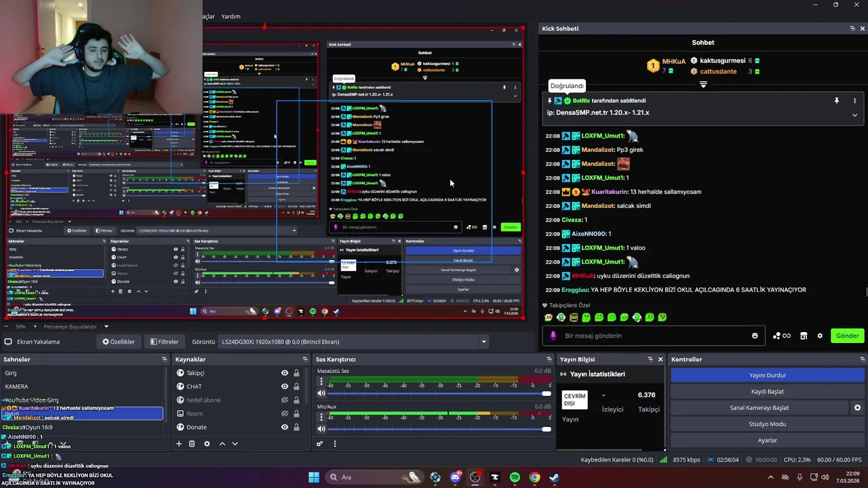The image size is (868, 488).
Task: Open the Windows Start menu
Action: pos(314,477)
